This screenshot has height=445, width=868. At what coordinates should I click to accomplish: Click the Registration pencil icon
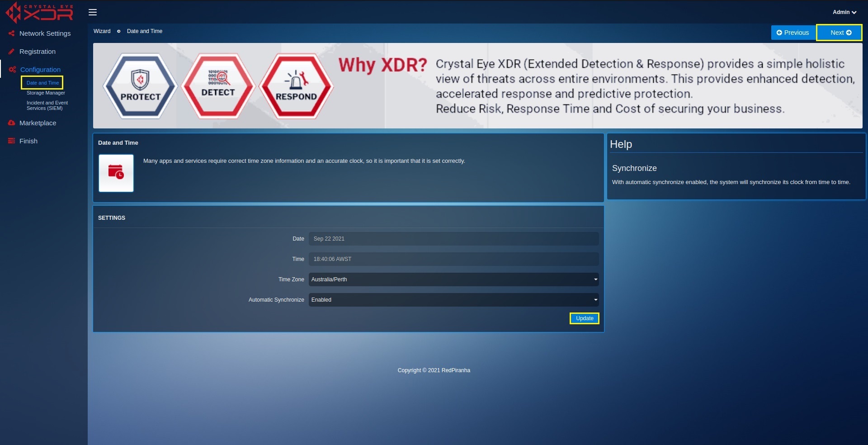coord(12,52)
